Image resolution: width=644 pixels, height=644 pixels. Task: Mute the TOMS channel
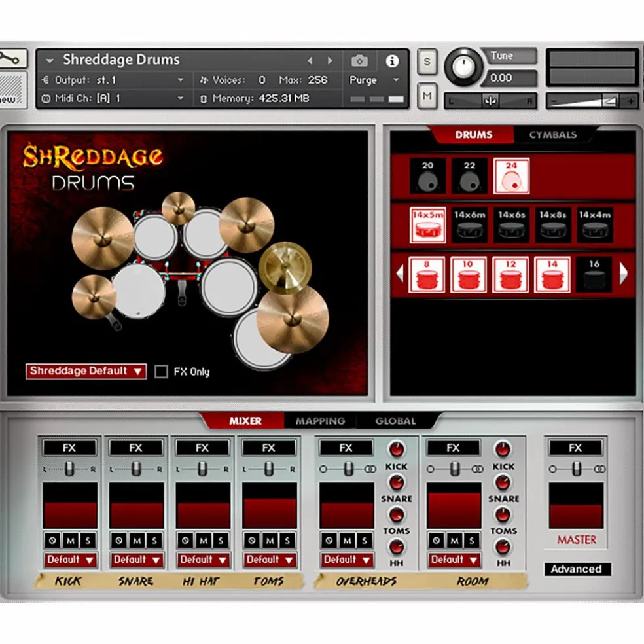[x=270, y=541]
